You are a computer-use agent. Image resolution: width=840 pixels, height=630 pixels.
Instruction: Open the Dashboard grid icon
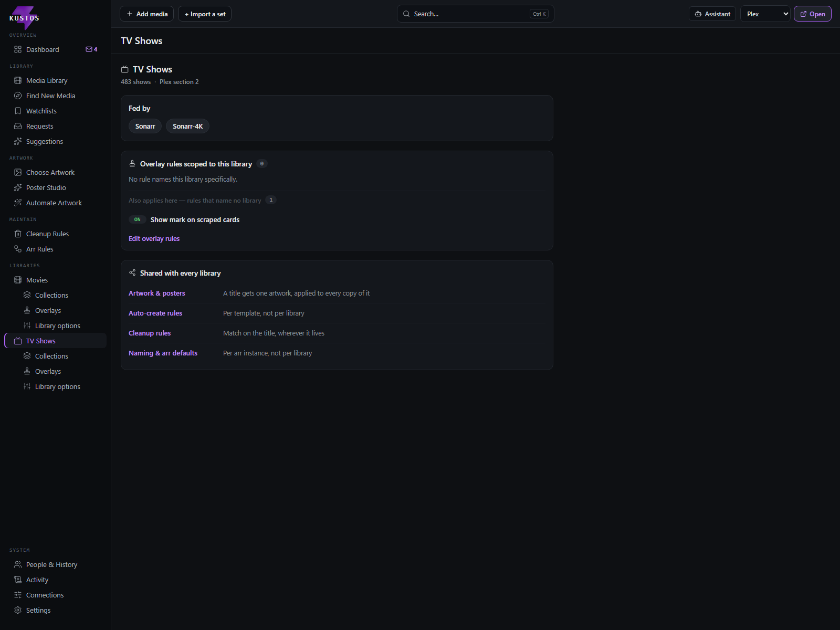(18, 49)
